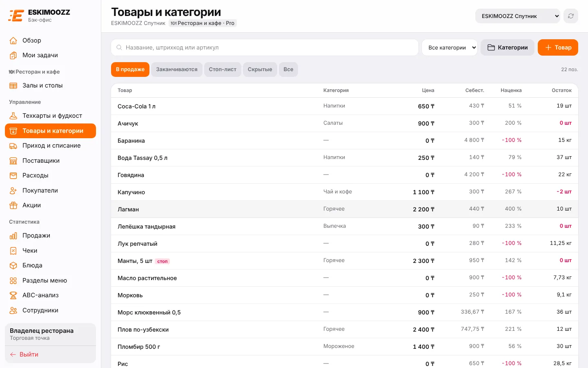Open the Морс клюквенный 0,5 row

coord(345,312)
